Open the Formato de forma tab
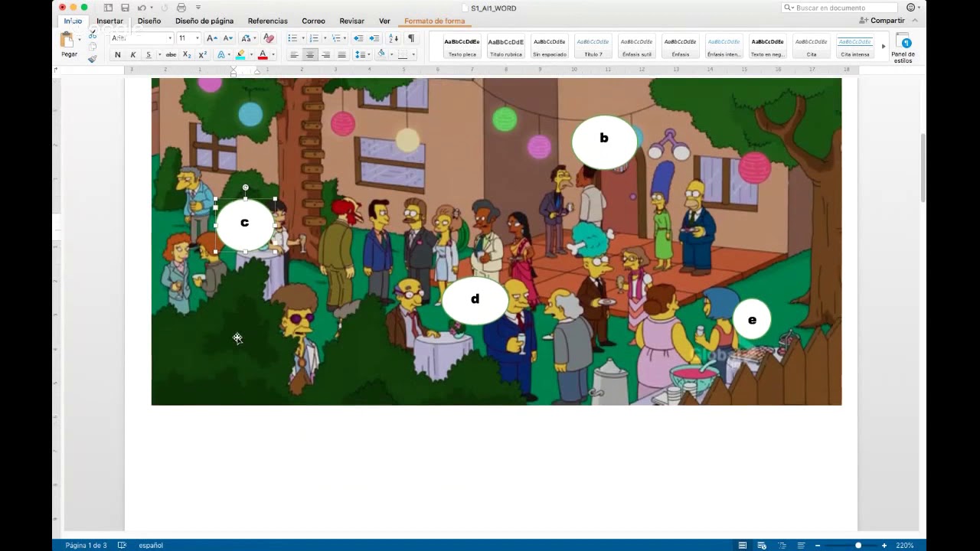The height and width of the screenshot is (551, 980). pos(434,21)
